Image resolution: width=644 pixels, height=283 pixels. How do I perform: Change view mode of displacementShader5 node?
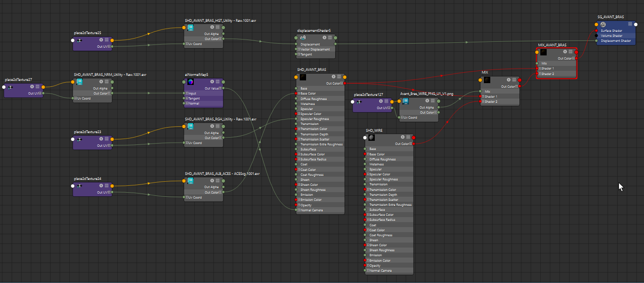pos(330,38)
